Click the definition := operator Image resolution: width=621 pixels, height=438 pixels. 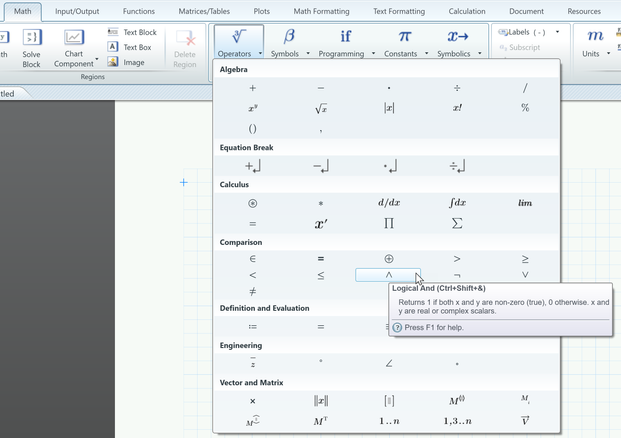coord(253,327)
